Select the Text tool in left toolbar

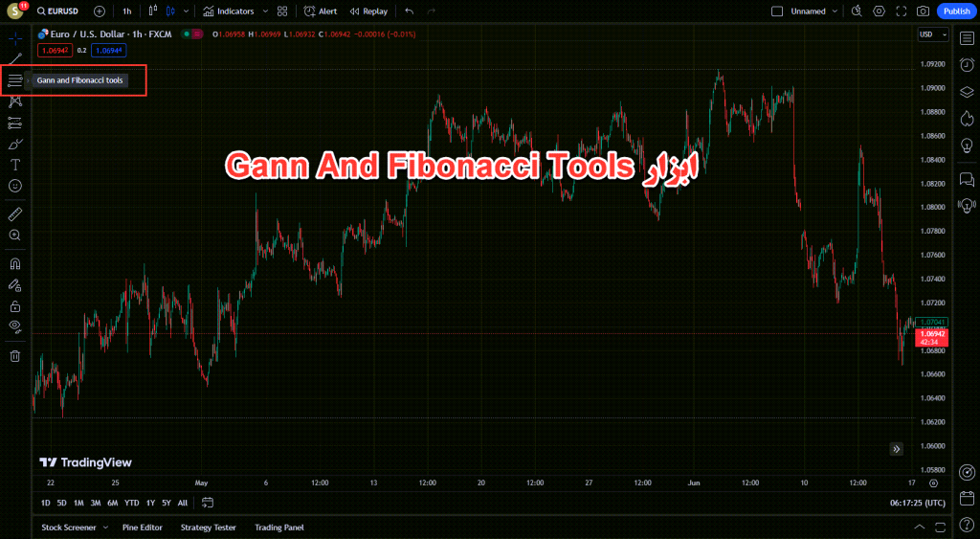click(x=15, y=165)
